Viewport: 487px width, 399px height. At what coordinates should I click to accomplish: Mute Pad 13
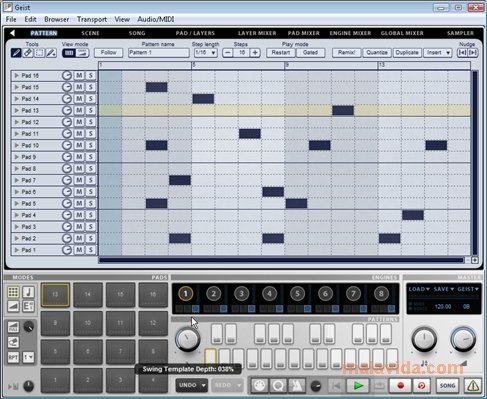tap(79, 110)
